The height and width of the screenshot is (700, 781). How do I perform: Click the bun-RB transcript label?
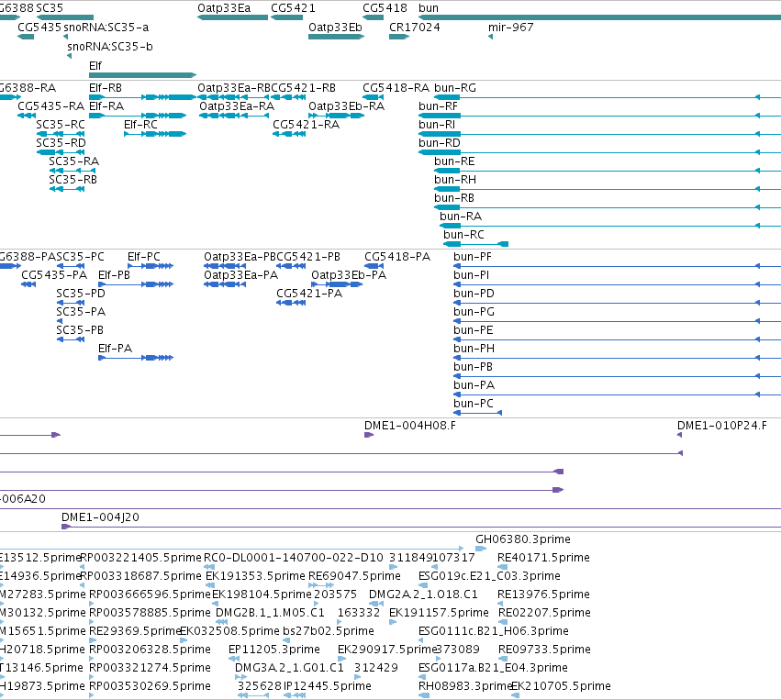[x=454, y=199]
